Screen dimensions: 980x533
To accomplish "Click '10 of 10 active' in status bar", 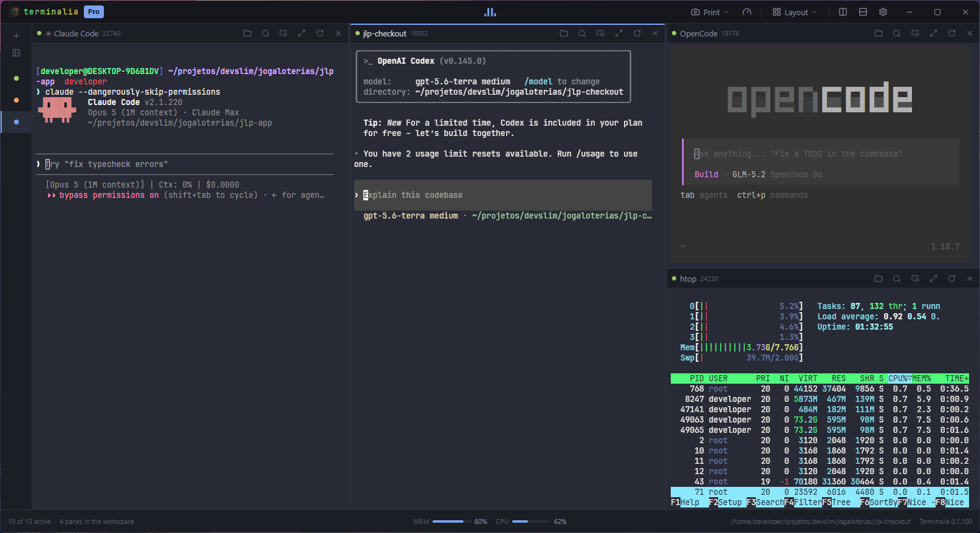I will point(29,521).
